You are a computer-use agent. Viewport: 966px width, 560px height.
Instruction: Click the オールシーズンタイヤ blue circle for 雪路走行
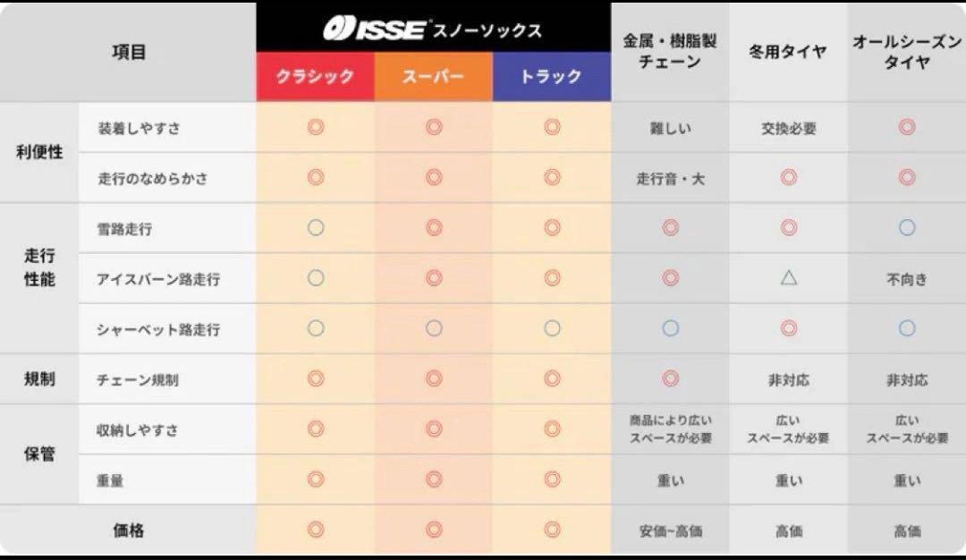pyautogui.click(x=906, y=228)
